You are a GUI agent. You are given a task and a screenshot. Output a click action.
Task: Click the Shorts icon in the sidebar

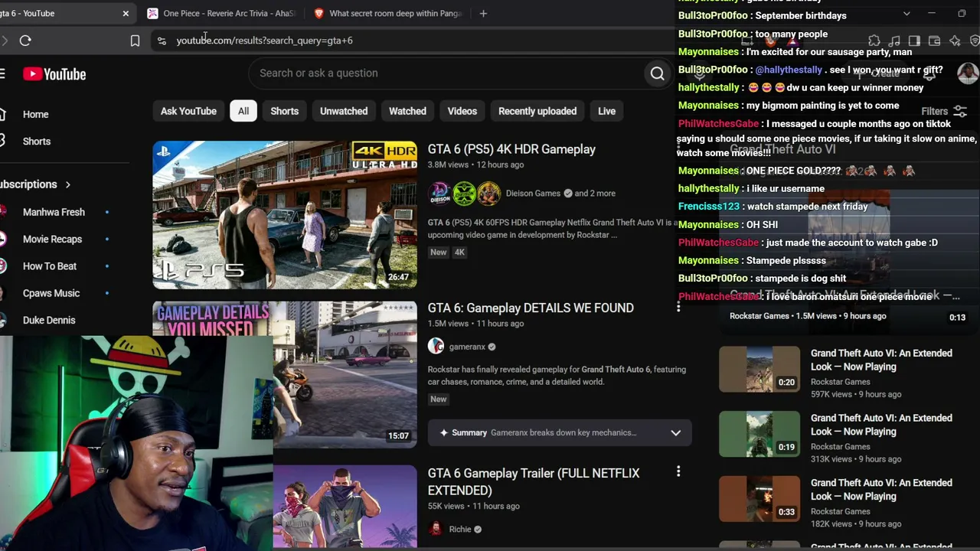(3, 141)
